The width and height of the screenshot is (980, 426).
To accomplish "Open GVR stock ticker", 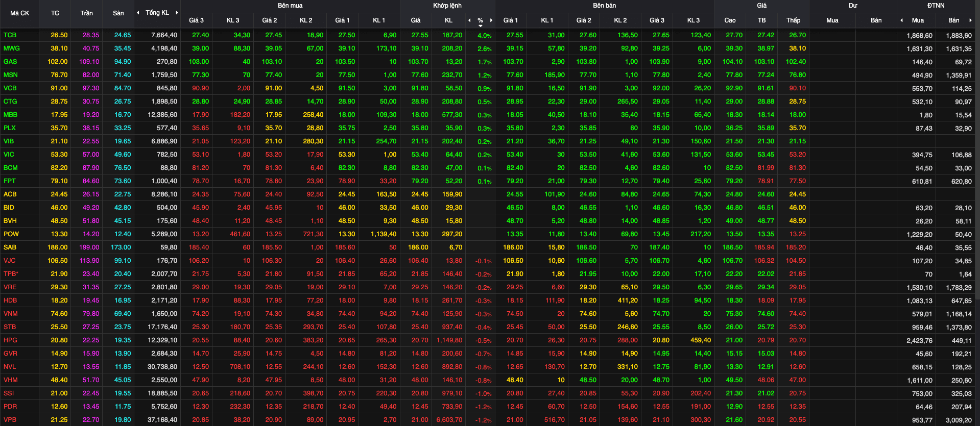I will pyautogui.click(x=10, y=354).
